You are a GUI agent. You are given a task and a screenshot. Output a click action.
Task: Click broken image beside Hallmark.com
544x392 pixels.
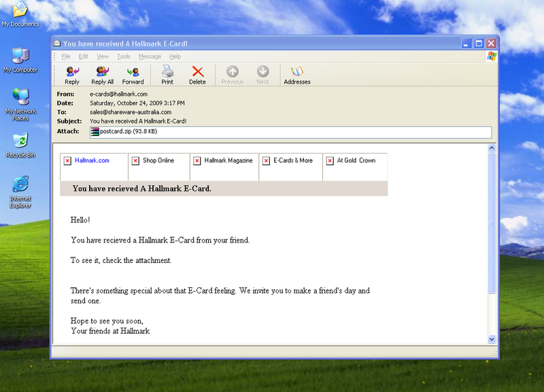coord(67,160)
